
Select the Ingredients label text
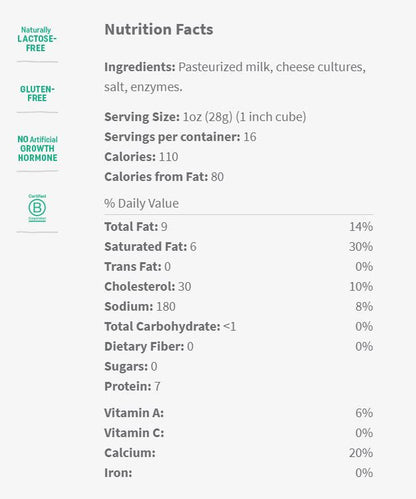(140, 67)
